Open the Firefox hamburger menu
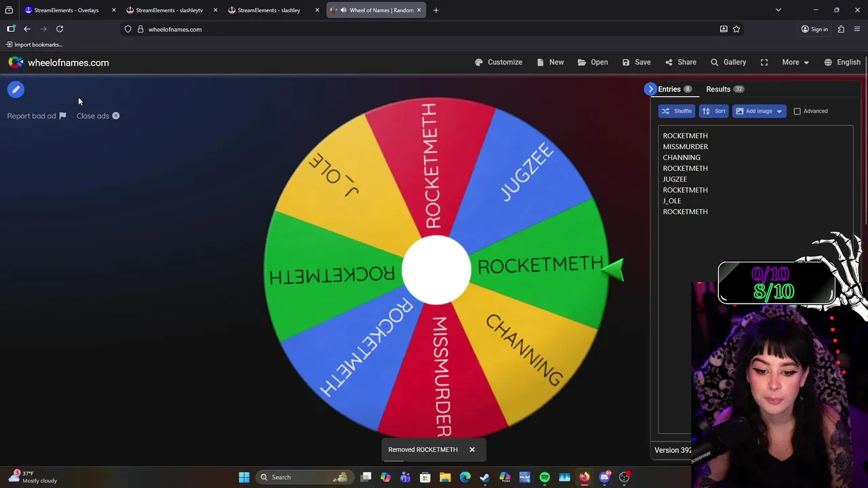 point(857,29)
